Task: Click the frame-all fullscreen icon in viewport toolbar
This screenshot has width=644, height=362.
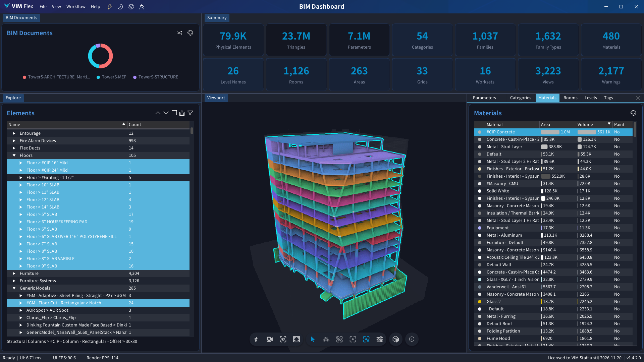Action: click(x=297, y=339)
